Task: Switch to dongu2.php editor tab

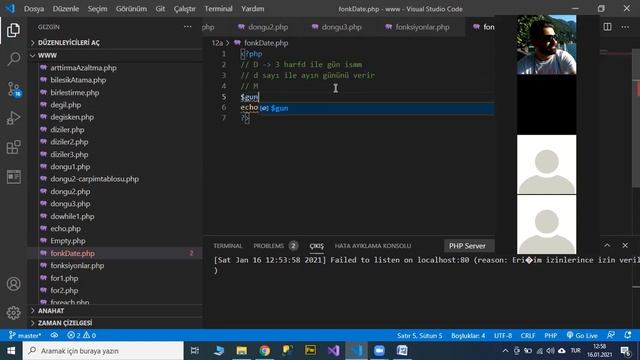Action: tap(264, 27)
